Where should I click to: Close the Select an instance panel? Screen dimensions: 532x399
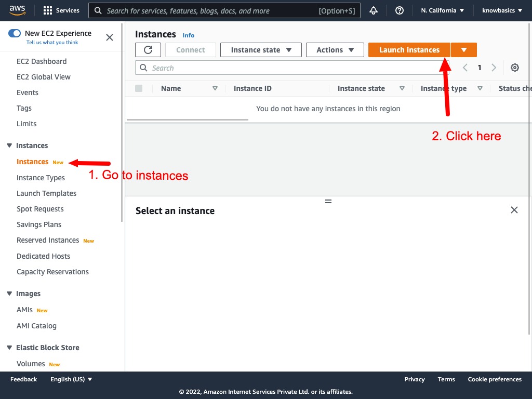coord(514,210)
